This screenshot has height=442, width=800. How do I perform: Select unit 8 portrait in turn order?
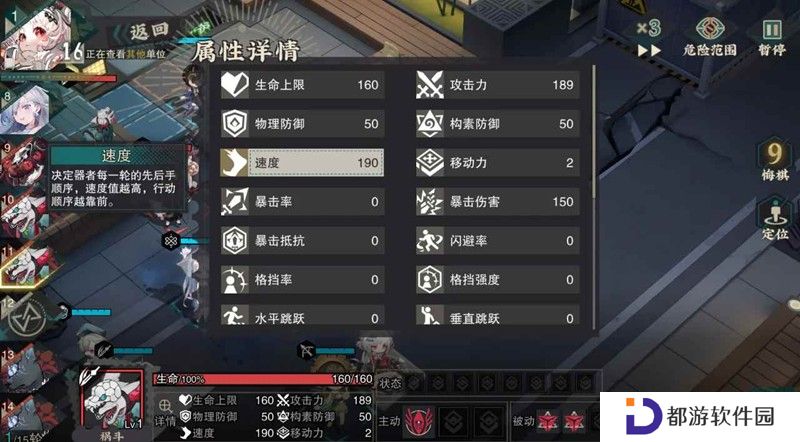click(x=26, y=111)
